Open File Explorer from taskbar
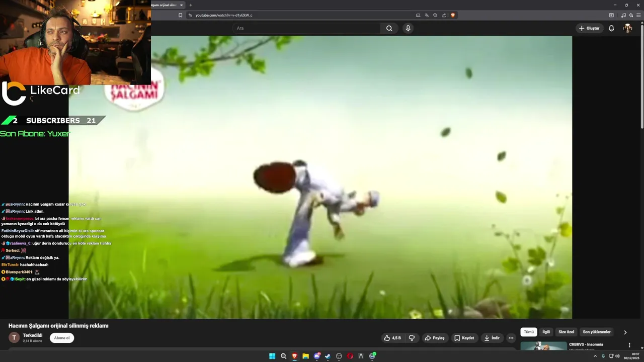The width and height of the screenshot is (644, 362). 305,356
